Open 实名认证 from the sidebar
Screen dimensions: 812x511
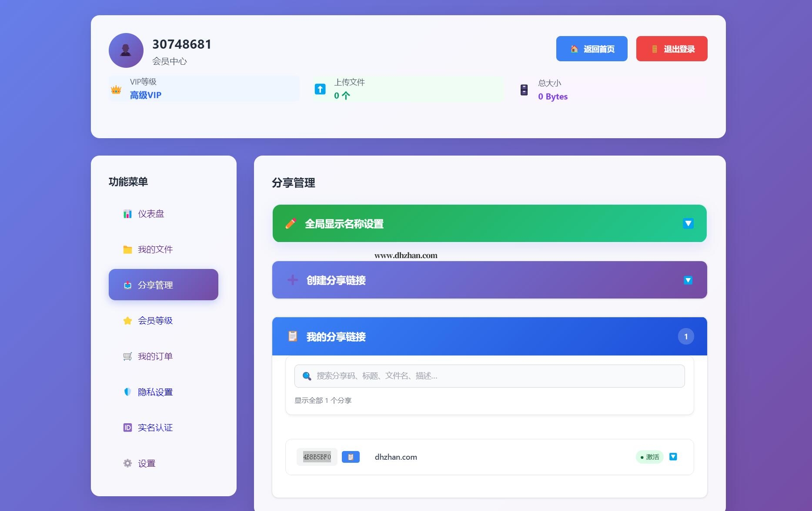[155, 428]
